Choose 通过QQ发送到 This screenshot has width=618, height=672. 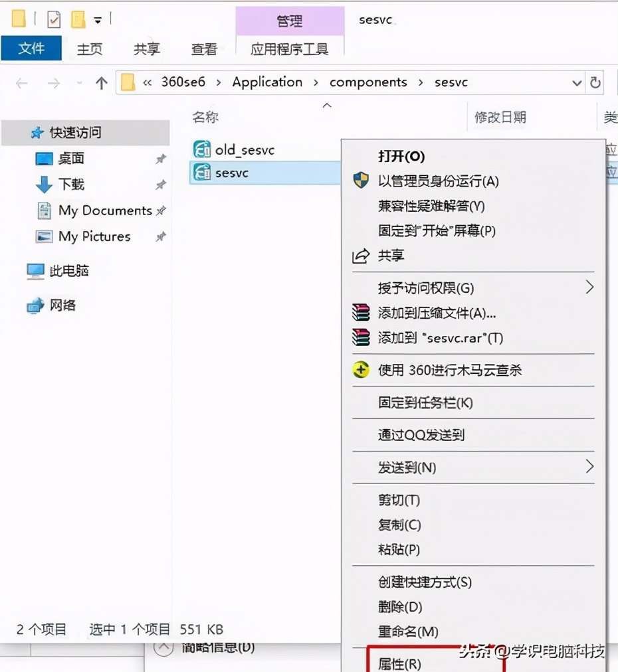click(421, 435)
